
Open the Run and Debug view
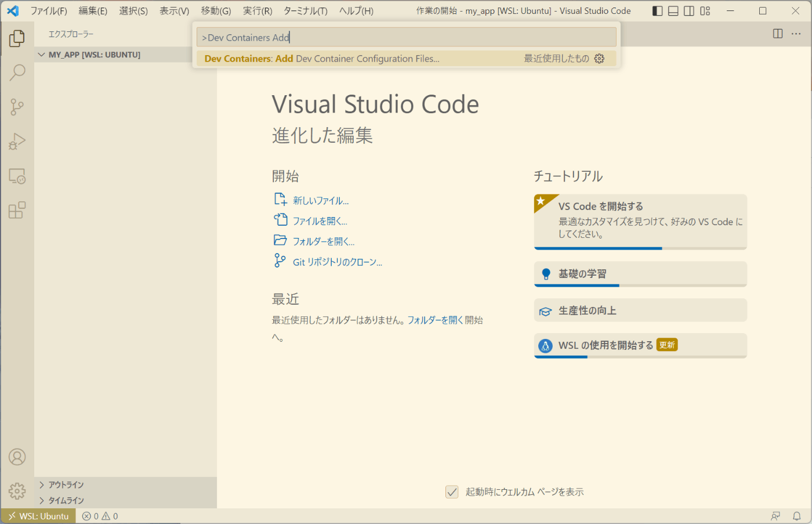click(x=17, y=142)
